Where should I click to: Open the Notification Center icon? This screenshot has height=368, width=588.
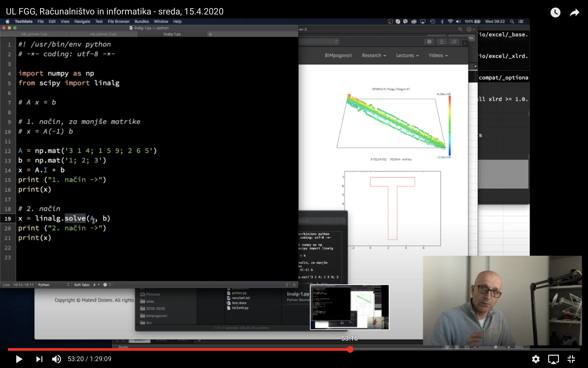pos(521,21)
